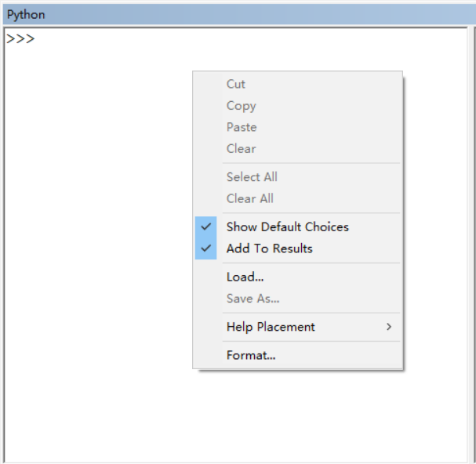This screenshot has height=464, width=476.
Task: Click the >>> Python prompt
Action: [x=20, y=39]
